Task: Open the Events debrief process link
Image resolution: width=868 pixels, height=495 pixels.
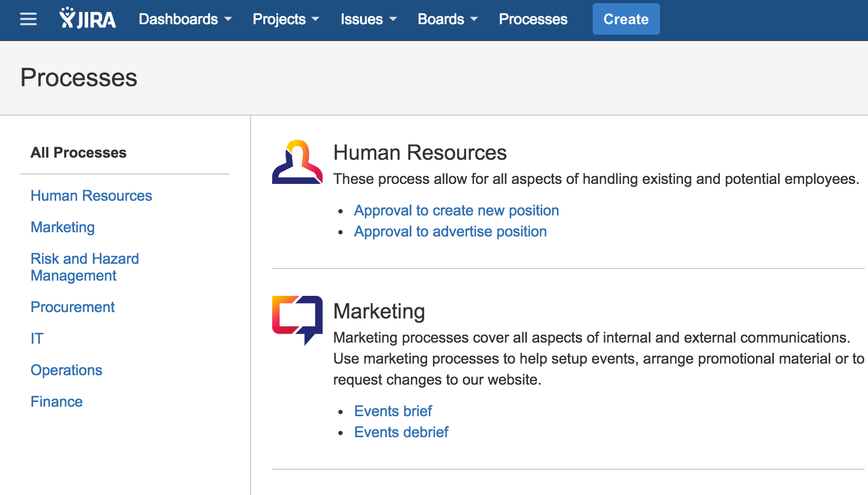Action: pos(401,432)
